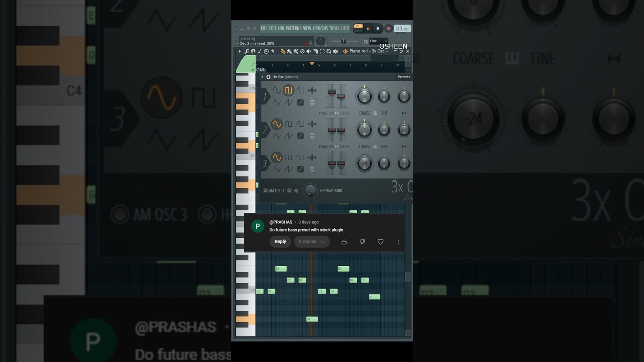Dislike the comment with thumbs down
The width and height of the screenshot is (644, 362).
(x=362, y=242)
